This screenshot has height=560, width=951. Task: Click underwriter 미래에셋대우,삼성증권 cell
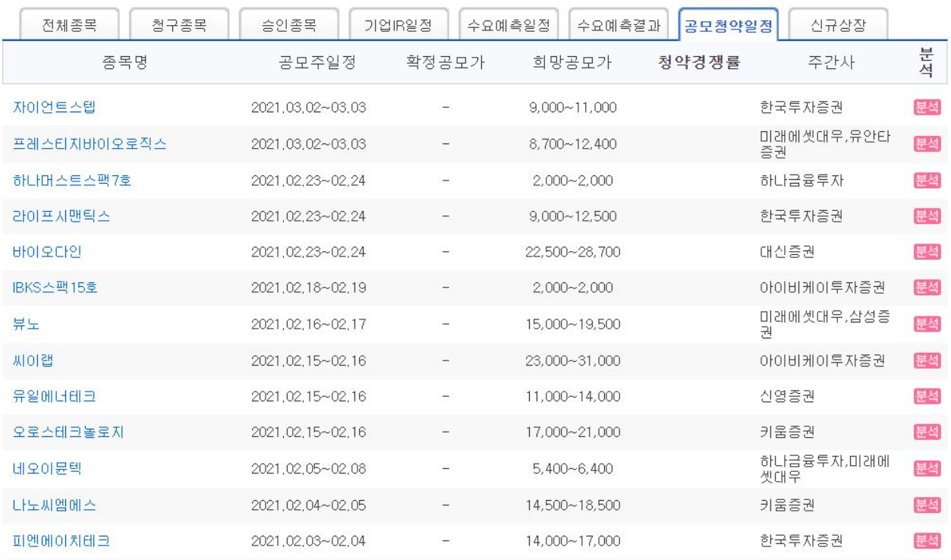pyautogui.click(x=825, y=324)
